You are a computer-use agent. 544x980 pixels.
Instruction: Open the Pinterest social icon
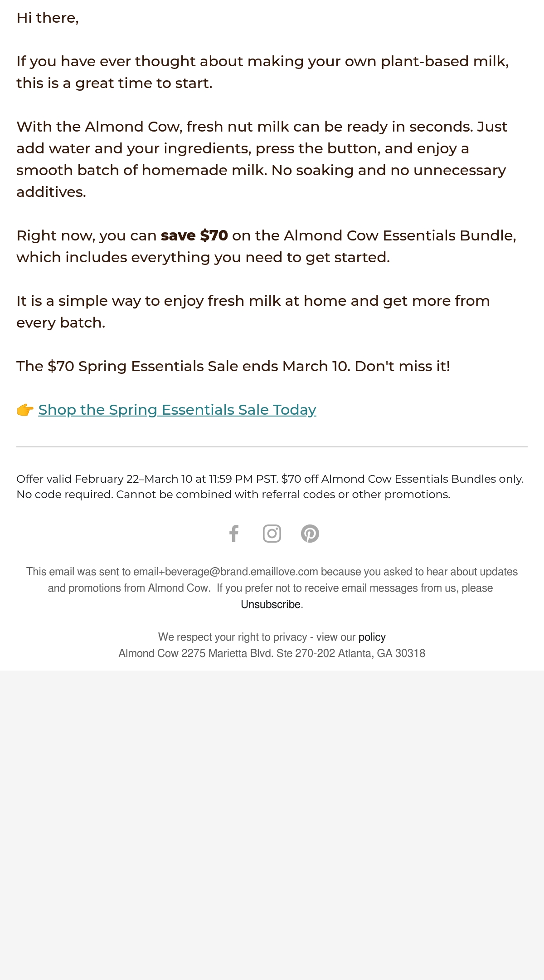pyautogui.click(x=310, y=534)
